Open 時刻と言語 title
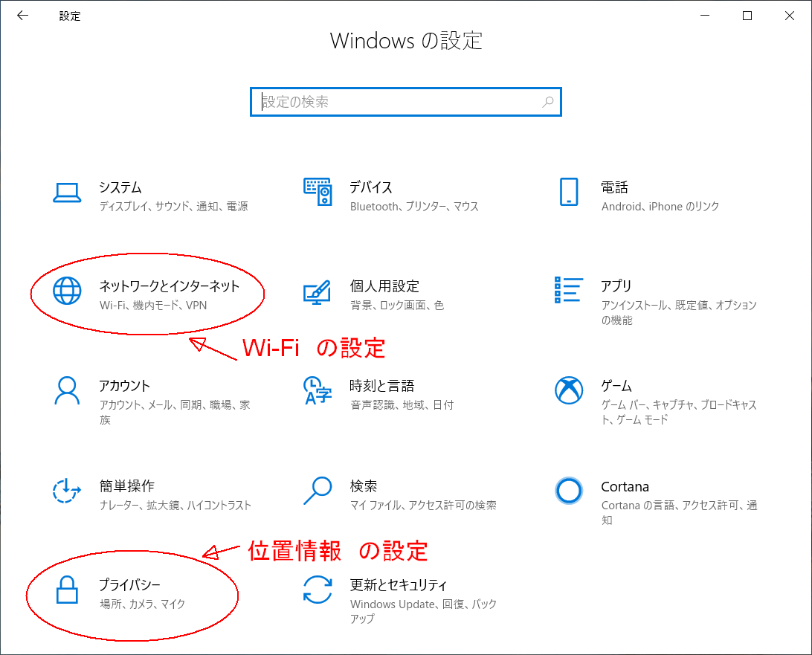This screenshot has height=655, width=812. click(x=382, y=386)
